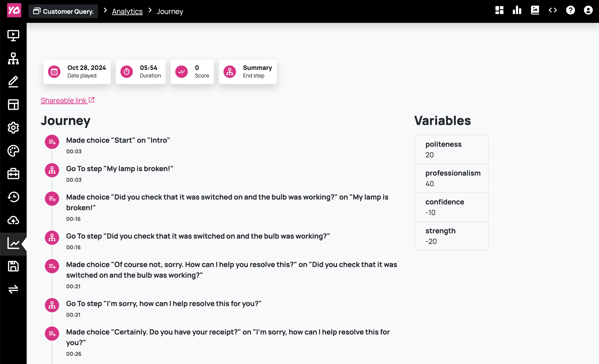Viewport: 599px width, 364px height.
Task: Expand the strength variable entry
Action: [x=451, y=235]
